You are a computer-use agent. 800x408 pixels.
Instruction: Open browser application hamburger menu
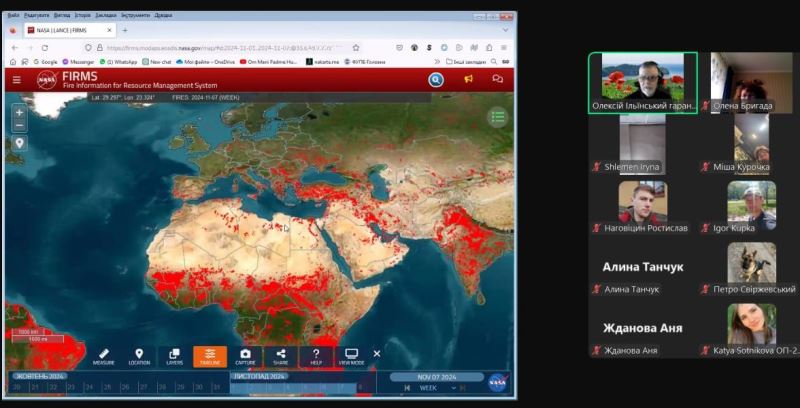point(504,47)
